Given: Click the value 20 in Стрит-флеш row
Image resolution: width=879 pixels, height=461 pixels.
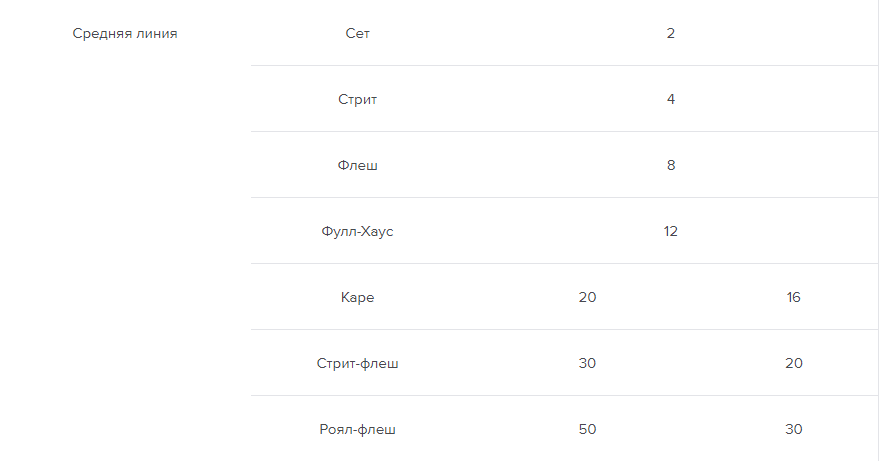Looking at the screenshot, I should (x=794, y=363).
